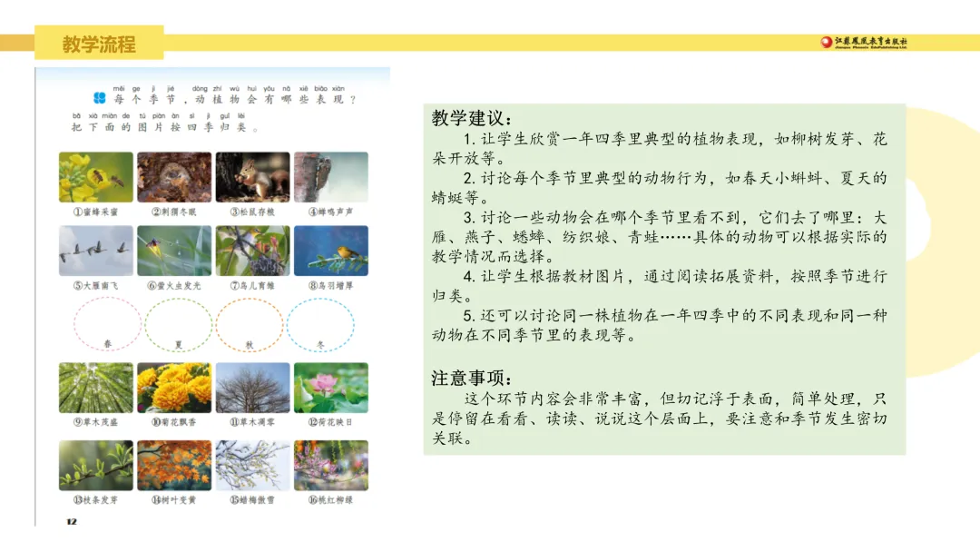Open the ⑯桃红柳绿 peach blossom photo

point(330,465)
